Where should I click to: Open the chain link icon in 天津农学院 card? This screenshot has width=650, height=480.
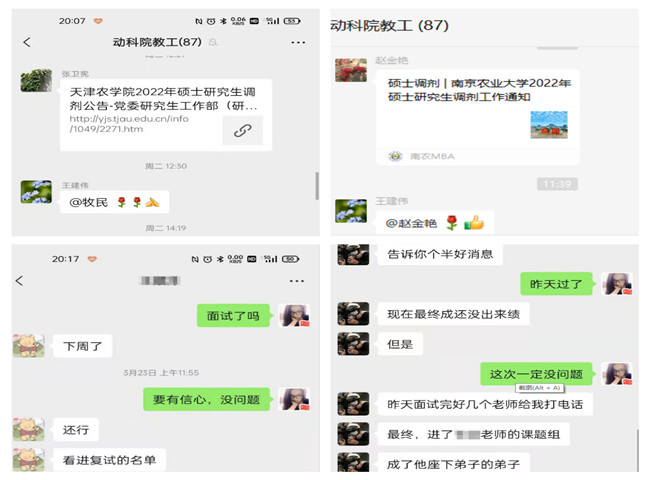(243, 131)
